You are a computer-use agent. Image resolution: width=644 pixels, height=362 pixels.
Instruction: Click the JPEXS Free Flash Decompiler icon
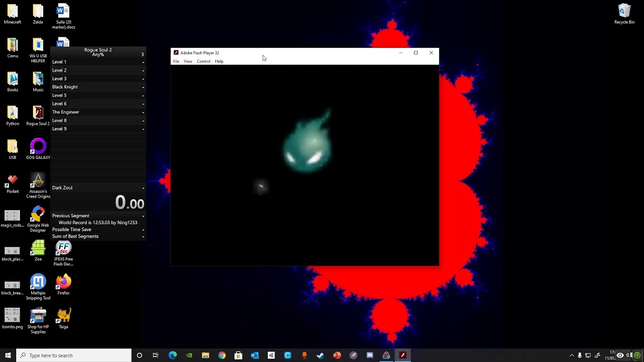pos(63,253)
